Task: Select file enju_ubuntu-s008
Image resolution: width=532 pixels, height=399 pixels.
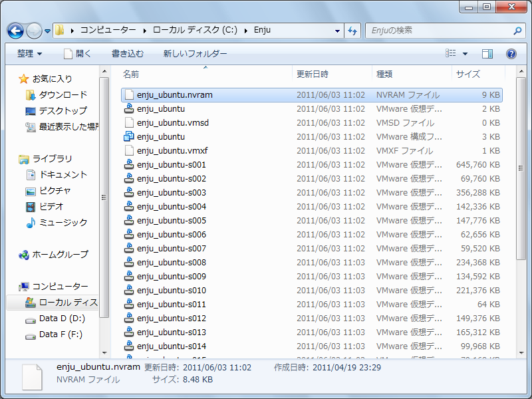Action: [x=311, y=262]
